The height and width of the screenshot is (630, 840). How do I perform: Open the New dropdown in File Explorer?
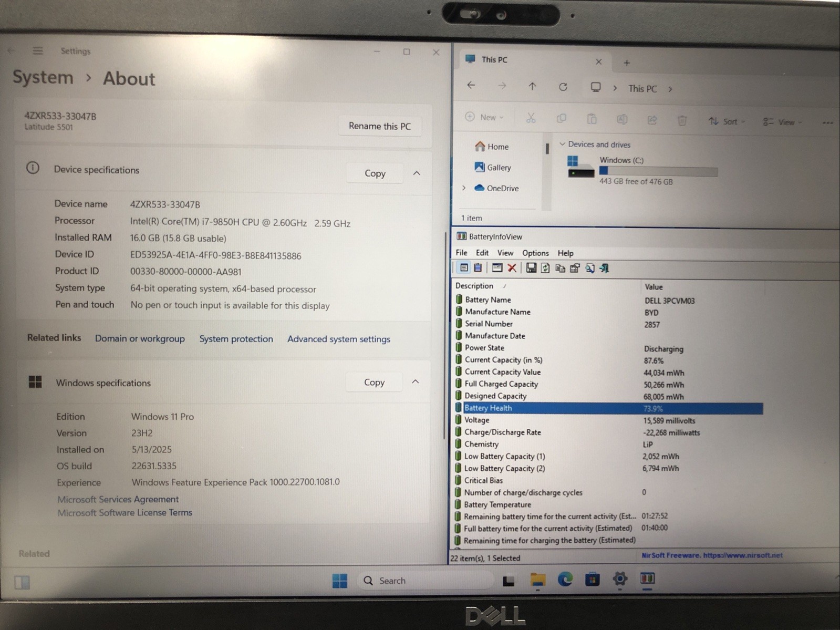click(484, 117)
